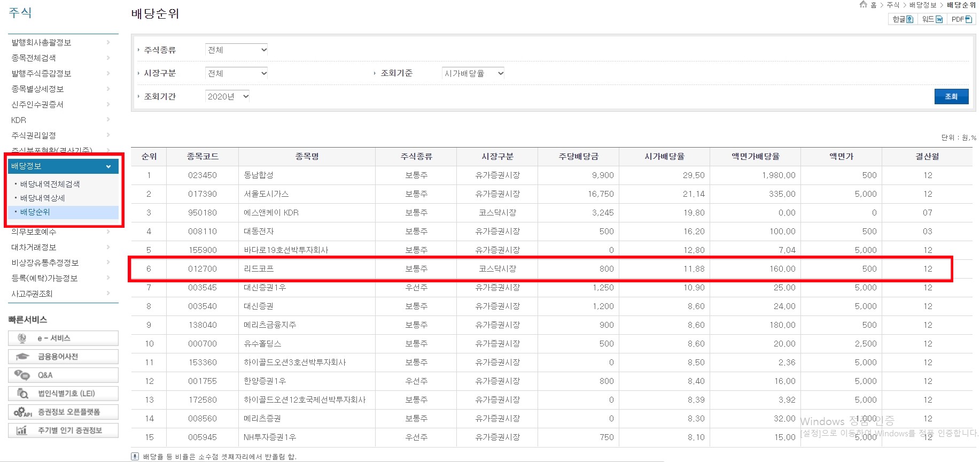Viewport: 980px width, 462px height.
Task: Open 법인식별기호 (LEI) quick link
Action: tap(63, 394)
